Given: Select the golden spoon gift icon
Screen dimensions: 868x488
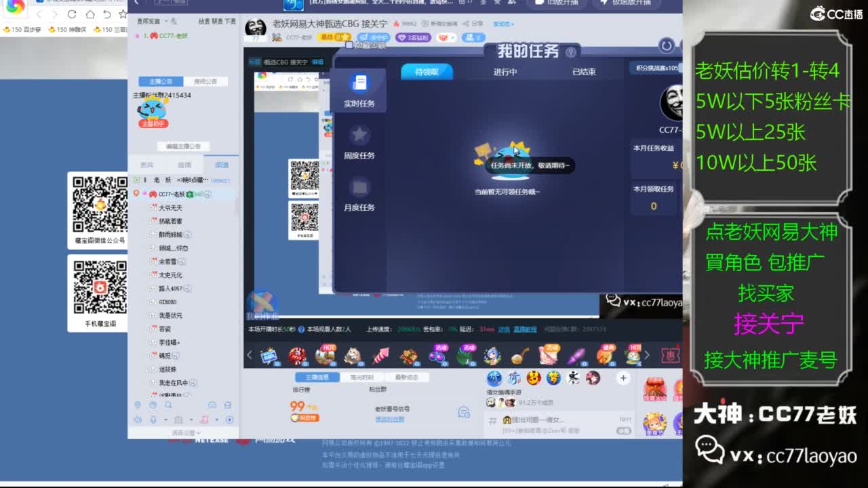Looking at the screenshot, I should (x=520, y=354).
